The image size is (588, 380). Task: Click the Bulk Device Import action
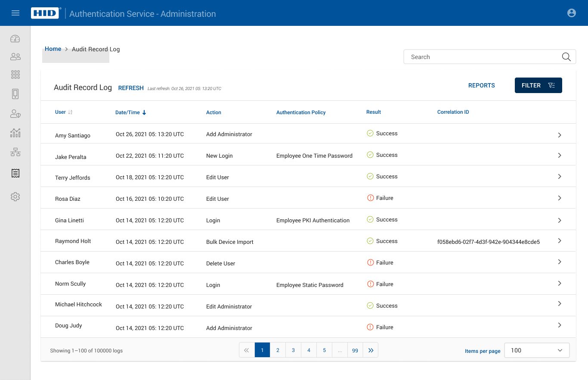(x=230, y=242)
